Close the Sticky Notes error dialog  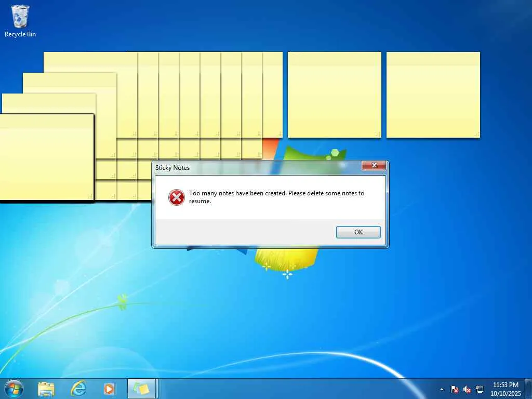pos(374,165)
